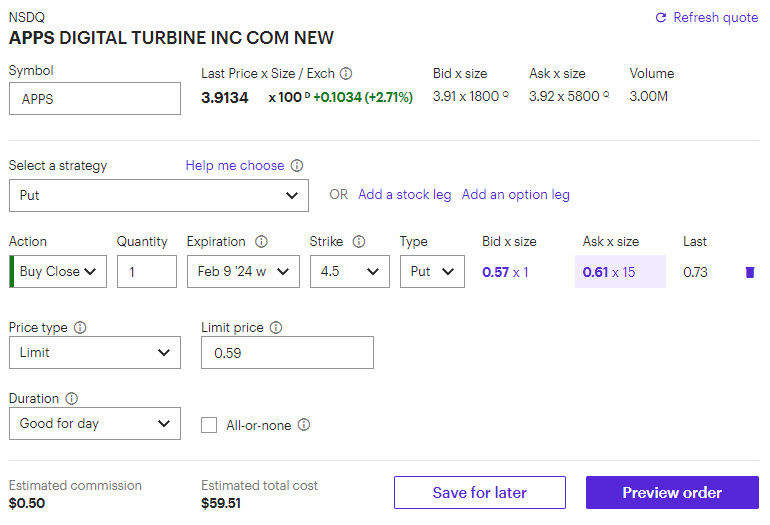Click the Add a stock leg link
The image size is (770, 525).
pos(404,195)
